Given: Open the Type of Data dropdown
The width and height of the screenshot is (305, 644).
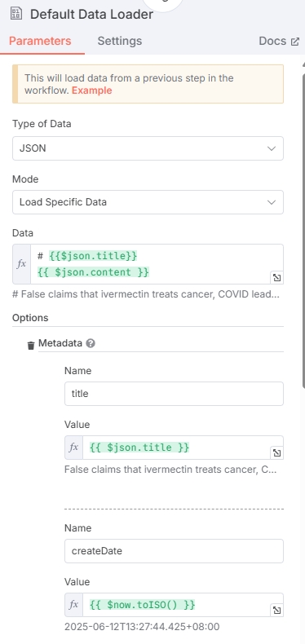Looking at the screenshot, I should 148,148.
